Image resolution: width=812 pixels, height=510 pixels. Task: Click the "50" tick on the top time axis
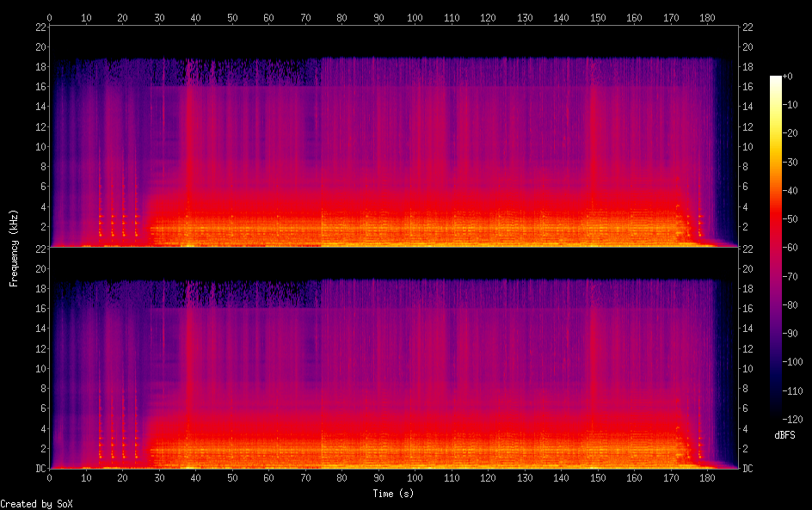[232, 17]
